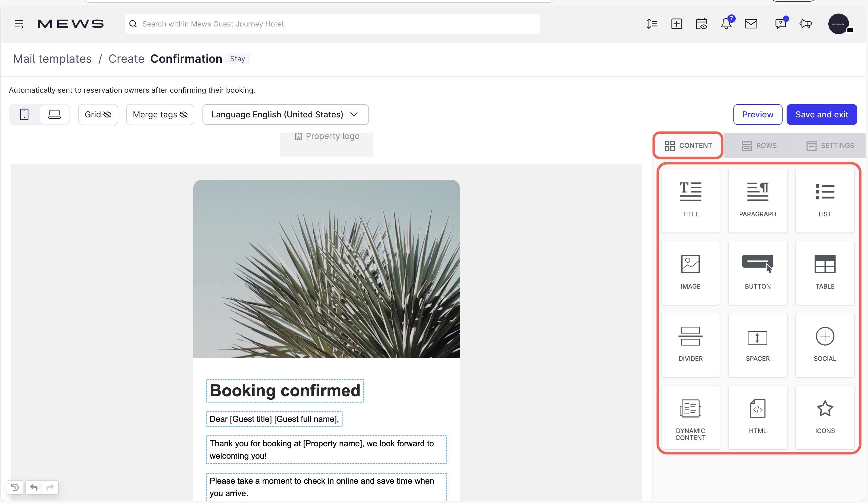
Task: Add a Dynamic Content block
Action: tap(690, 418)
